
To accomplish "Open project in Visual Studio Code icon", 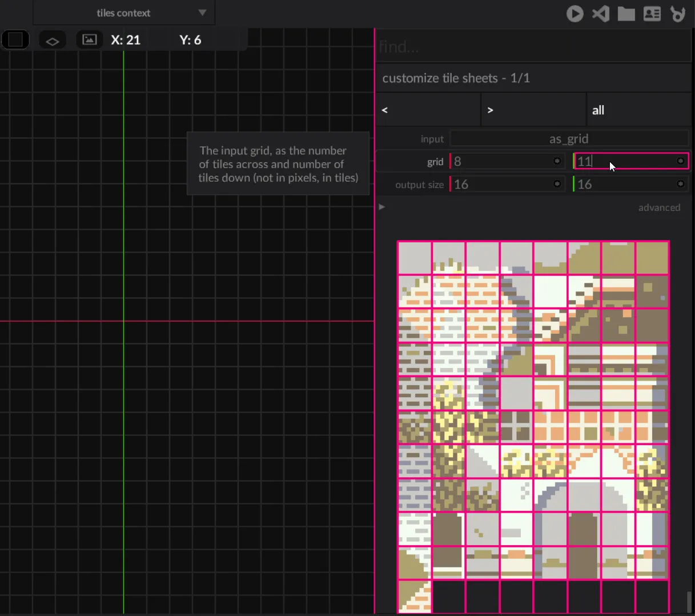I will [600, 14].
